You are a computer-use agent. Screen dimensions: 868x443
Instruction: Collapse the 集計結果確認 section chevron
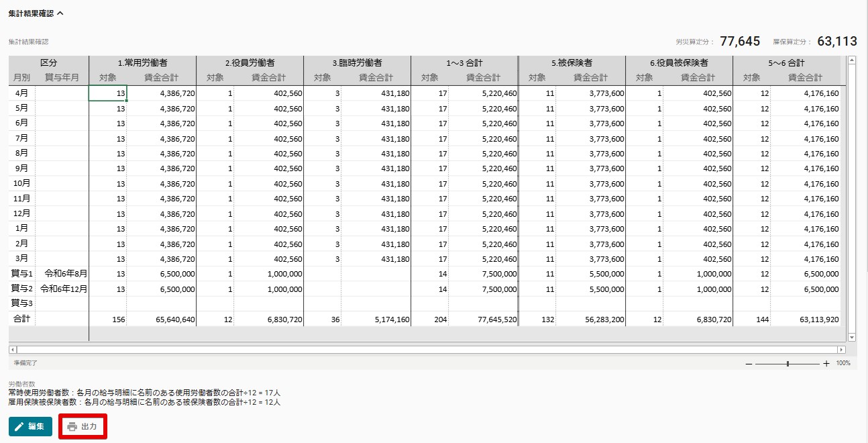(x=60, y=13)
